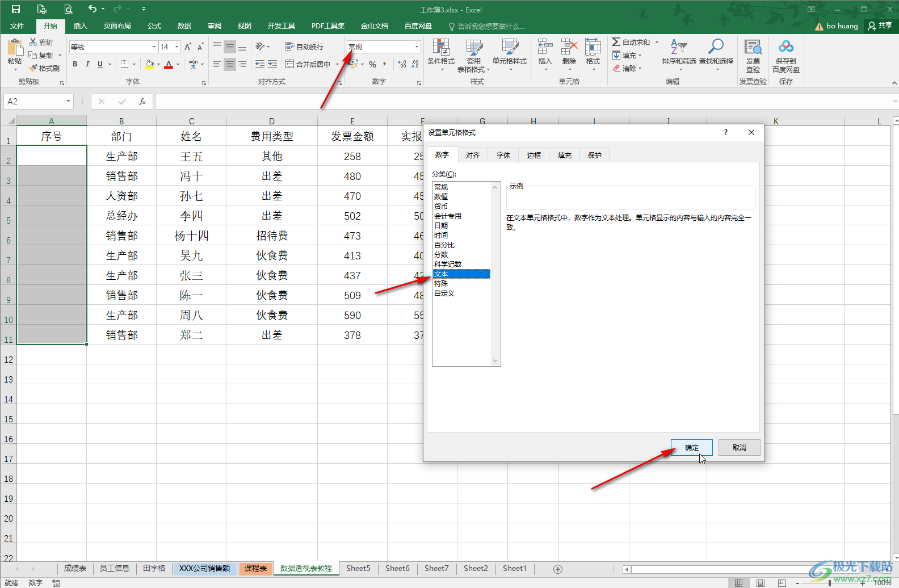This screenshot has height=588, width=899.
Task: Select 数值 in category list
Action: [x=441, y=196]
